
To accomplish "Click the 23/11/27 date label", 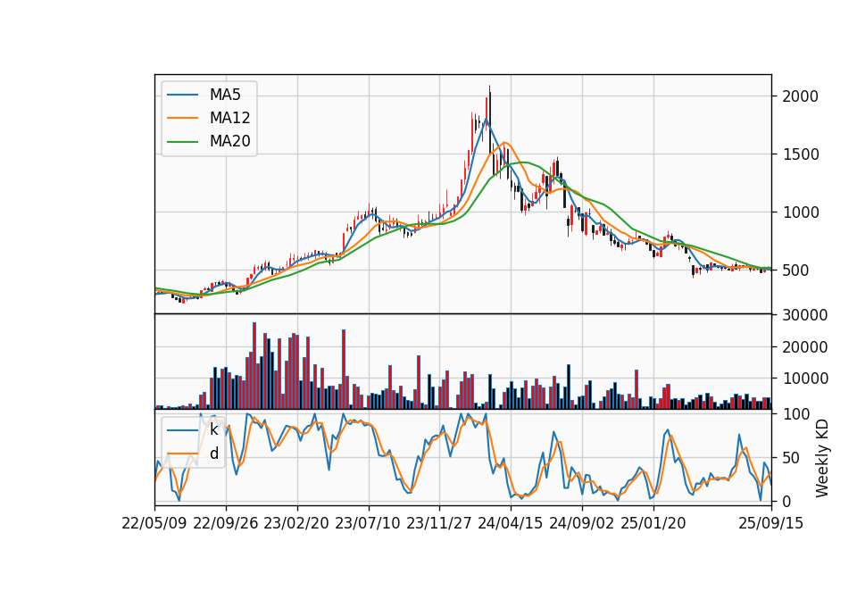I will tap(439, 523).
